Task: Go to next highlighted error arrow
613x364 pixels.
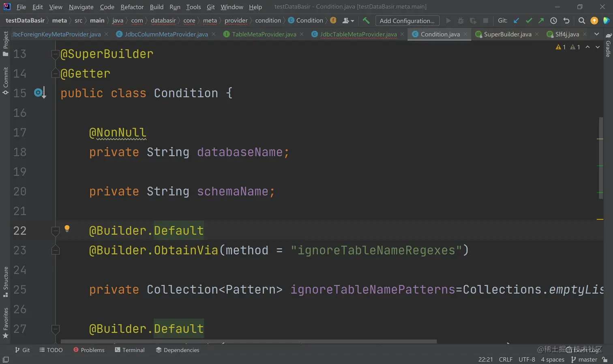Action: [598, 47]
